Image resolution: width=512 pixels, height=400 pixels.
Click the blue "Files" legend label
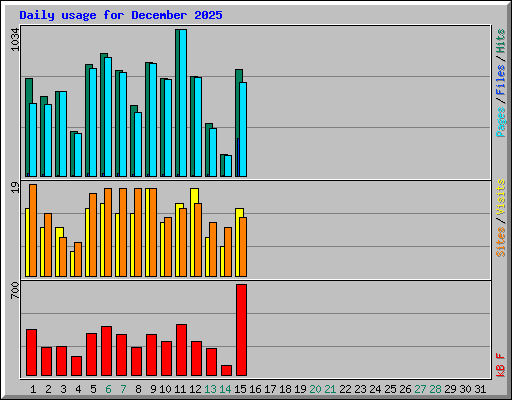(501, 80)
